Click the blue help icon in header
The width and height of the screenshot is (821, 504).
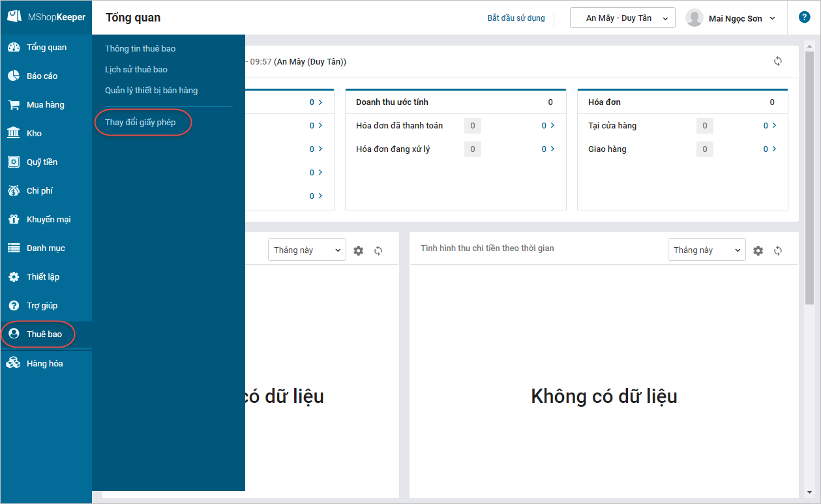805,18
